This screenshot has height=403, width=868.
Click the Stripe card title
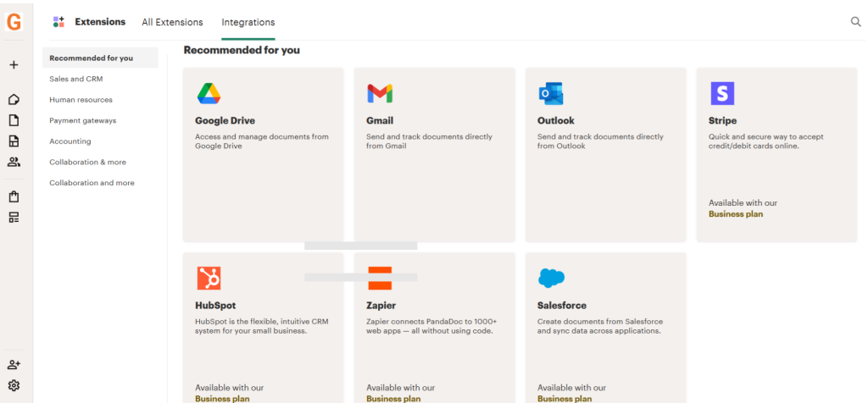(722, 120)
